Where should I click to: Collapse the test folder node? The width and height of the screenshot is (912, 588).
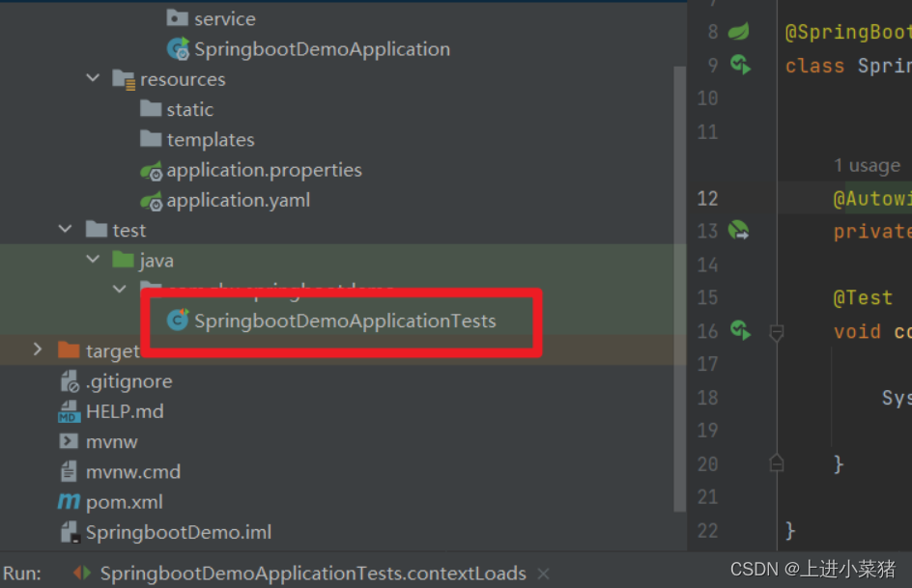tap(66, 230)
